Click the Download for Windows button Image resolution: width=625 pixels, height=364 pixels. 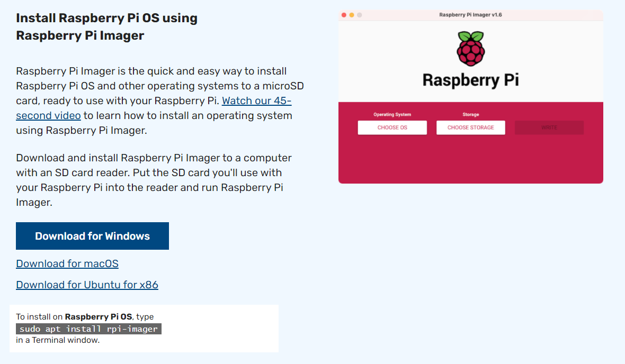click(93, 236)
